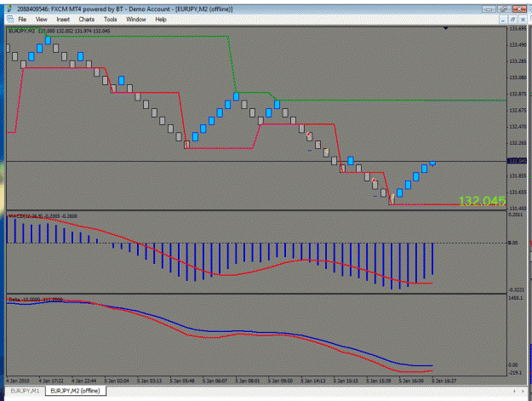Open the Window menu
This screenshot has height=401, width=532.
[x=136, y=20]
